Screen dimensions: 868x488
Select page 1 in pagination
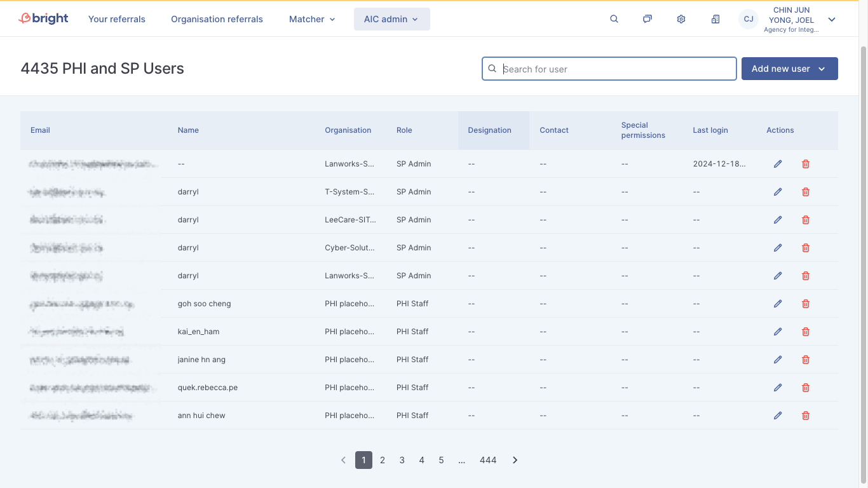[x=363, y=460]
